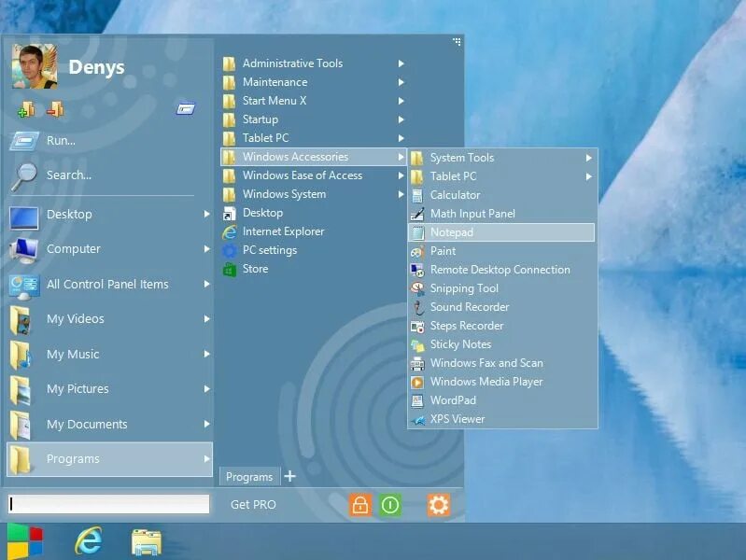The width and height of the screenshot is (746, 560).
Task: Click the Math Input Panel icon
Action: [x=417, y=214]
